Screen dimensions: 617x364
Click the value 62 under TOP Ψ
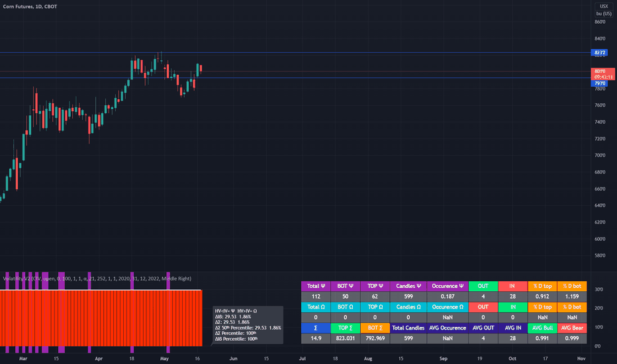(x=375, y=296)
